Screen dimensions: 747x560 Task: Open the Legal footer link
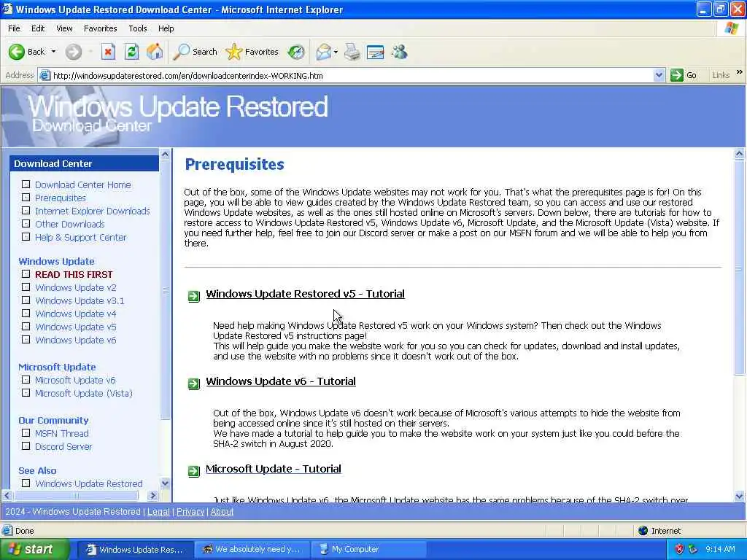(x=158, y=512)
